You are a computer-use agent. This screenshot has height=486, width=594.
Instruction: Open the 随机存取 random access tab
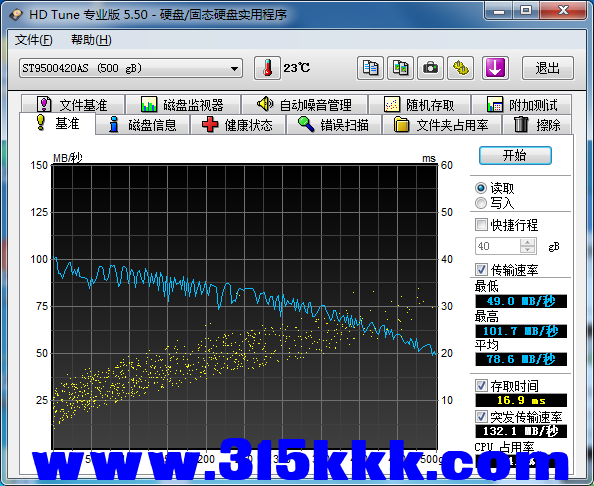pyautogui.click(x=419, y=105)
